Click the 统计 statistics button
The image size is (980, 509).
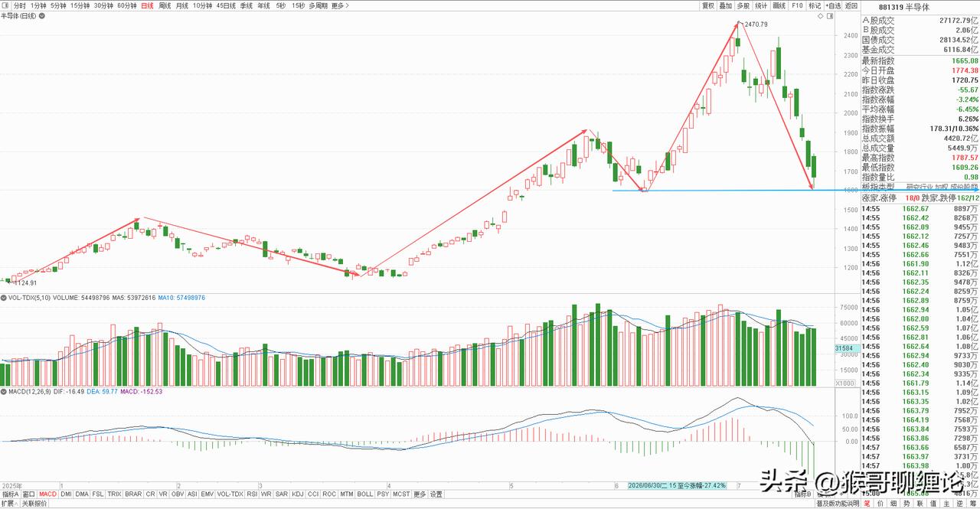pos(761,5)
